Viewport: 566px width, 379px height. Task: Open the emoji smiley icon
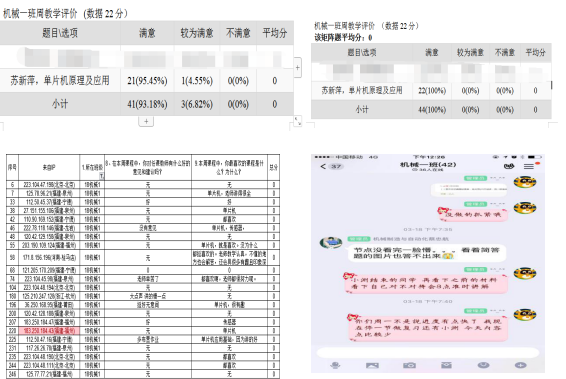(483, 365)
